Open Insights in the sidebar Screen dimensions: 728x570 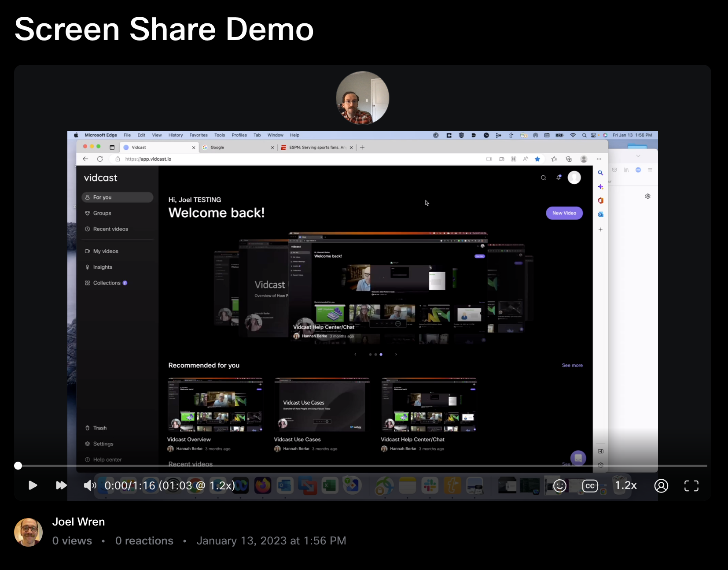(x=118, y=267)
